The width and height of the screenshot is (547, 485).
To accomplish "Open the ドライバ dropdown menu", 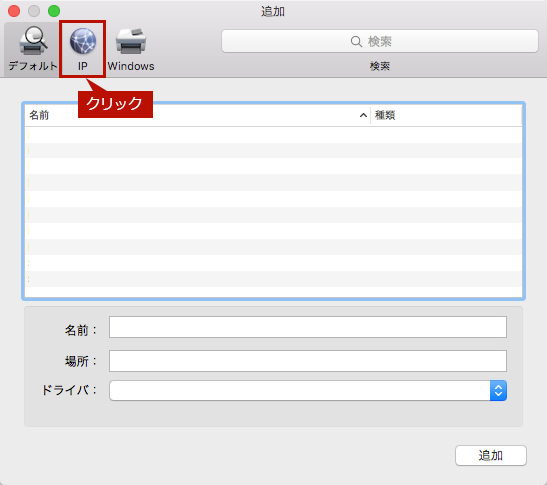I will tap(308, 390).
